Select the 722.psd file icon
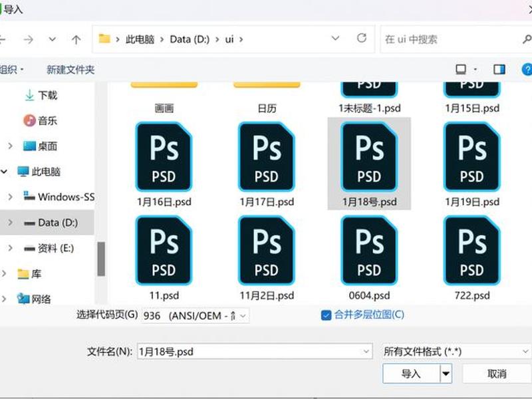This screenshot has width=532, height=399. point(472,251)
